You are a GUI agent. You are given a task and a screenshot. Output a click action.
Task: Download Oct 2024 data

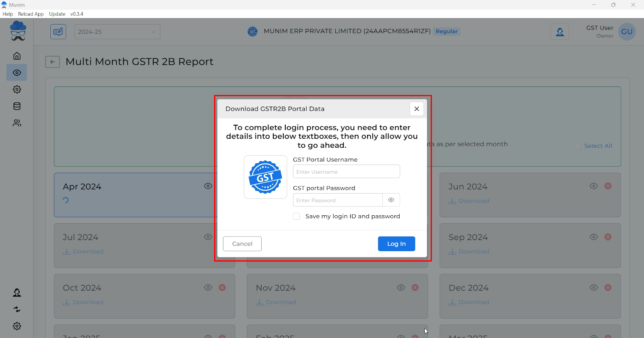(83, 302)
